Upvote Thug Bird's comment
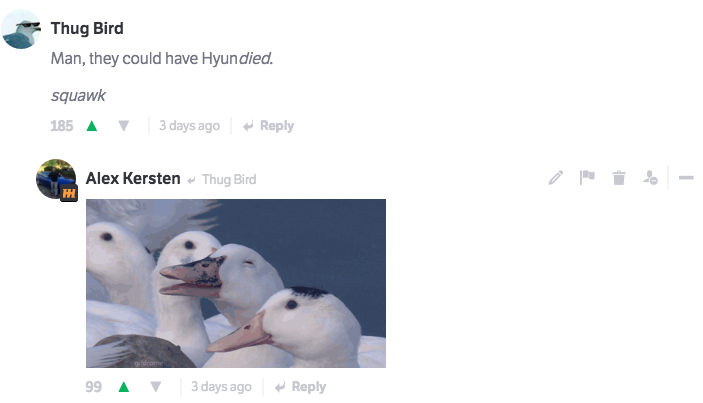This screenshot has width=703, height=403. click(92, 126)
